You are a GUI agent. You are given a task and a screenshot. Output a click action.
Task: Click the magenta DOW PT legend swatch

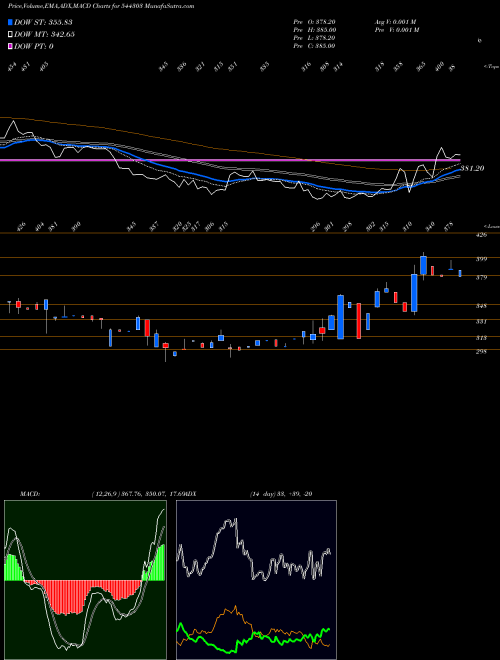[10, 46]
